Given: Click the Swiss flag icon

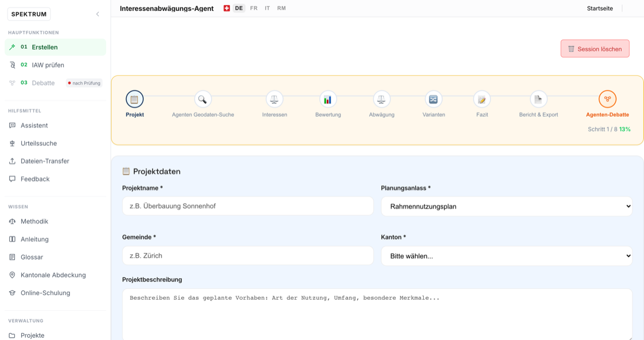Looking at the screenshot, I should pyautogui.click(x=227, y=8).
